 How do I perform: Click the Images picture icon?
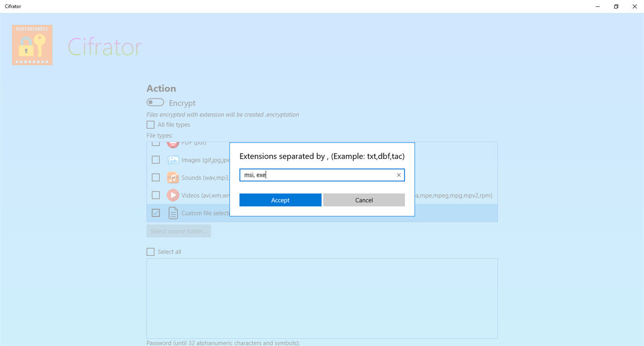coord(173,160)
